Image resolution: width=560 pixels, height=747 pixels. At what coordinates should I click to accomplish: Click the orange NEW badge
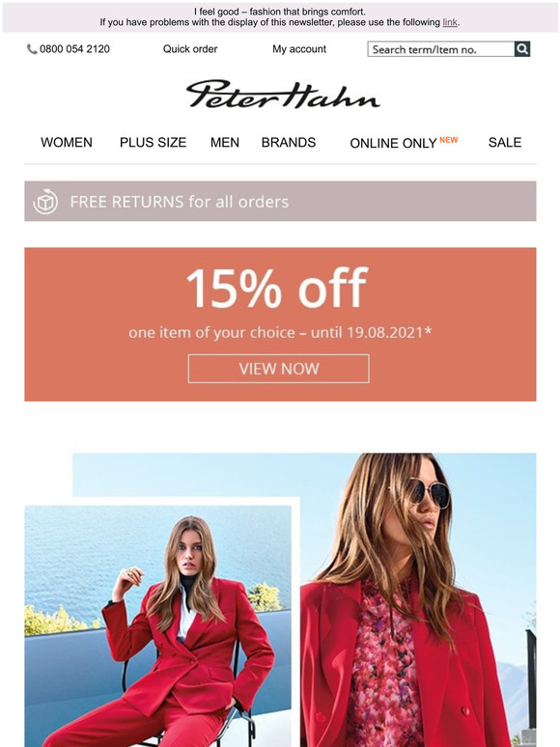pos(448,140)
